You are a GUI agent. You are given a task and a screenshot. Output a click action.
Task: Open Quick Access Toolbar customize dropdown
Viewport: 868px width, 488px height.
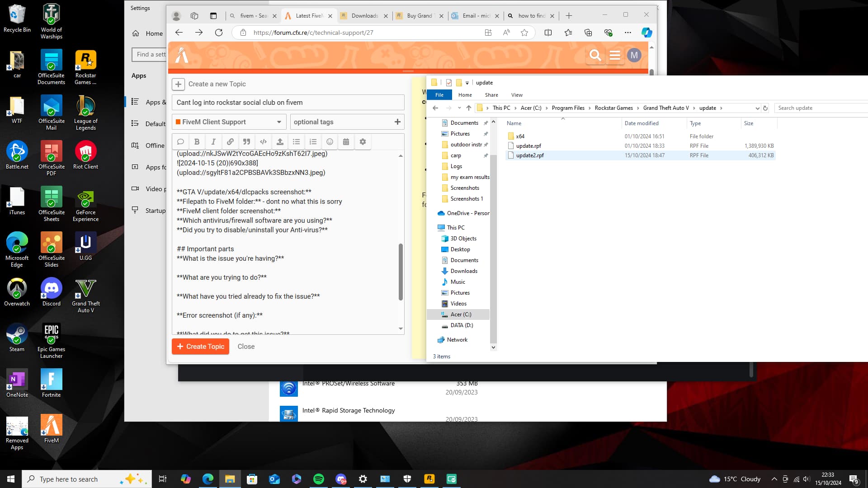click(x=467, y=83)
